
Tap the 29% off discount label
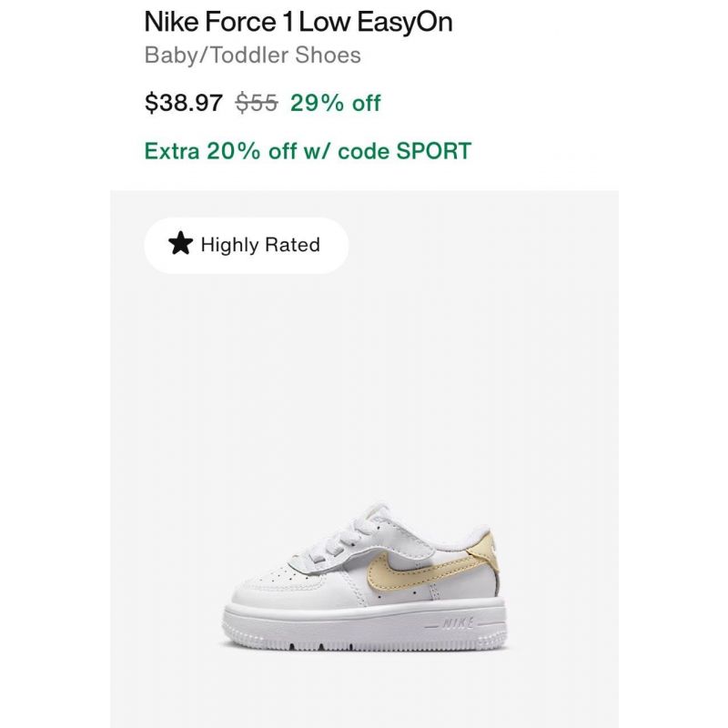[335, 103]
